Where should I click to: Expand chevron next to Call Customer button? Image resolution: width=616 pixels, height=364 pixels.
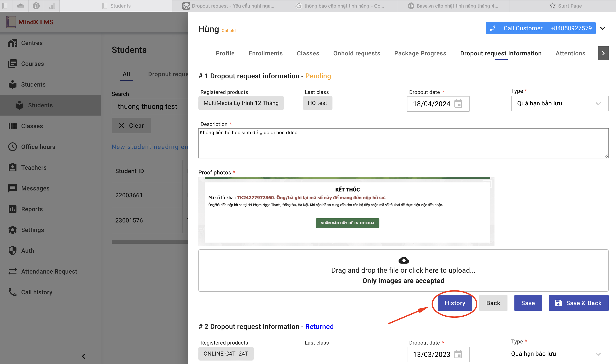pos(603,28)
